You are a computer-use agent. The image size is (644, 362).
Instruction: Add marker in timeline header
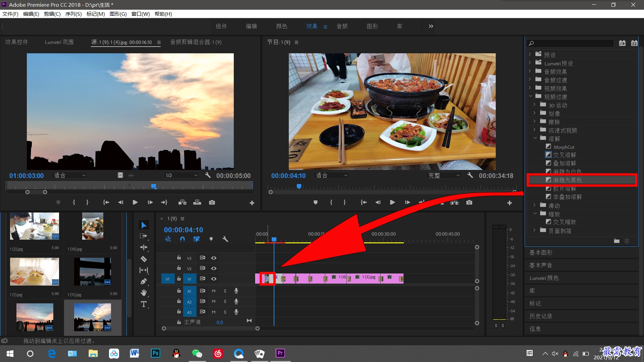click(211, 239)
